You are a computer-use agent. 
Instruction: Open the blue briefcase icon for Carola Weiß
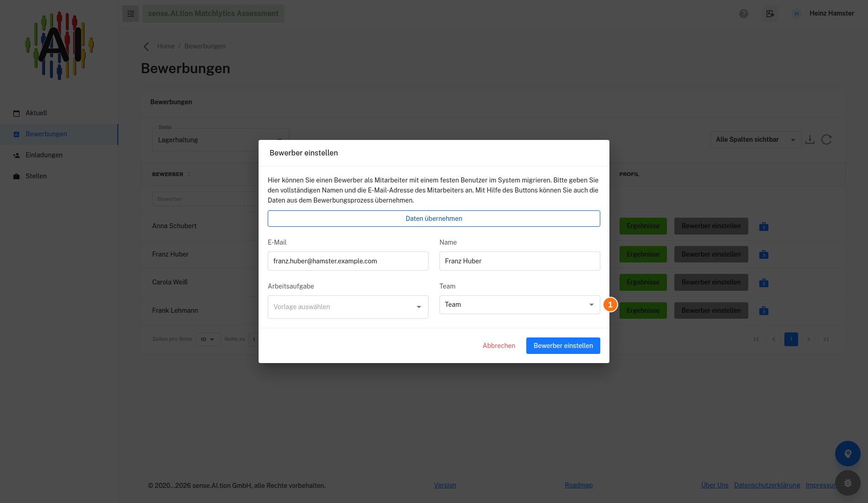click(764, 283)
